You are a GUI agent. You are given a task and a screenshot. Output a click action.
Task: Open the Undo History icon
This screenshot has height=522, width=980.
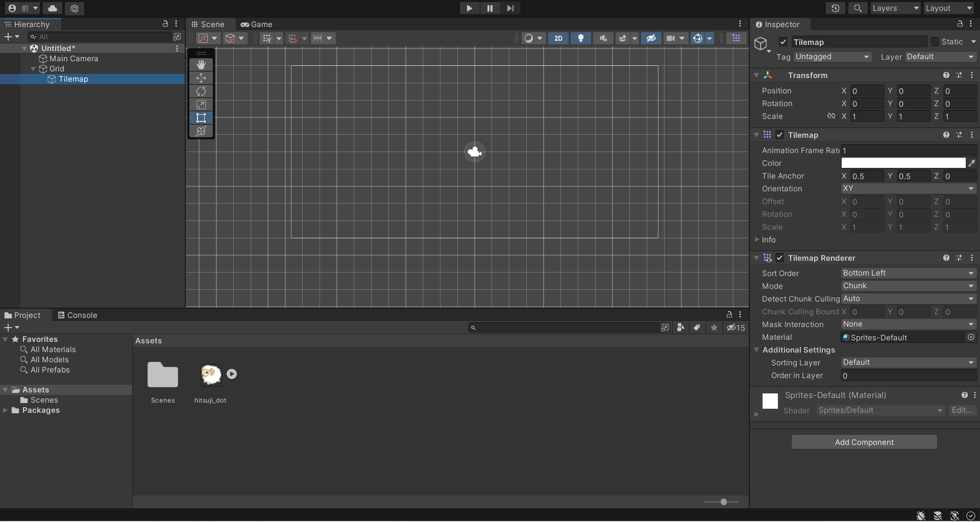pyautogui.click(x=835, y=8)
